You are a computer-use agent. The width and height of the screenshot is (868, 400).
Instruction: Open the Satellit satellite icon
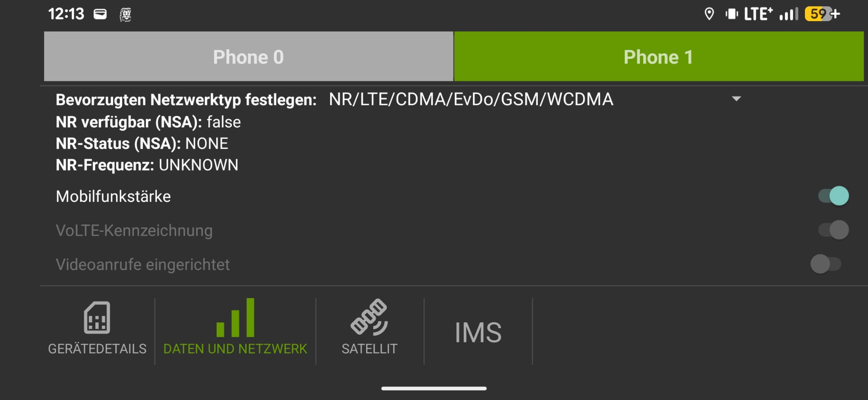click(369, 317)
